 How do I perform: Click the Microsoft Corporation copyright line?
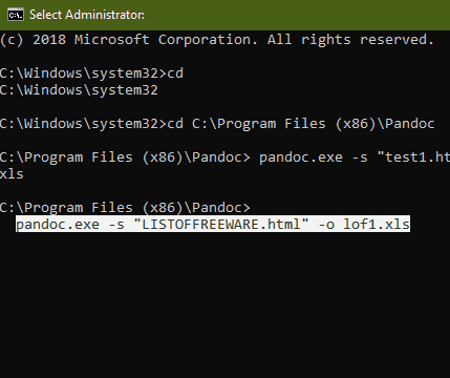click(x=217, y=40)
